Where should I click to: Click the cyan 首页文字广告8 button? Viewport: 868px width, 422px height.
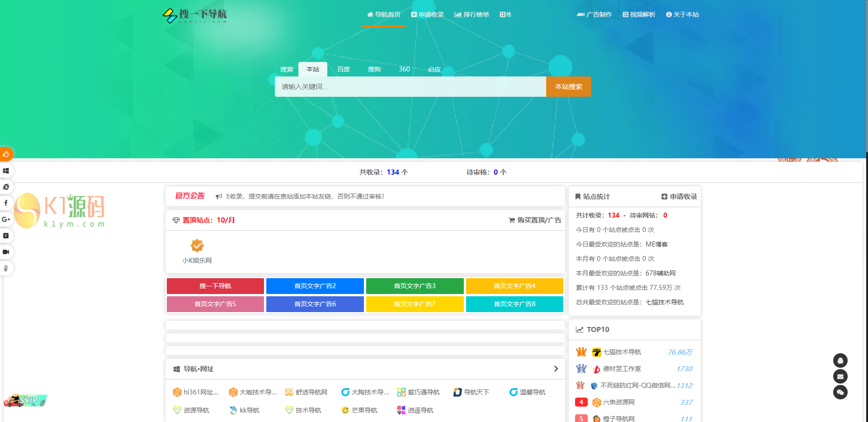click(x=514, y=304)
